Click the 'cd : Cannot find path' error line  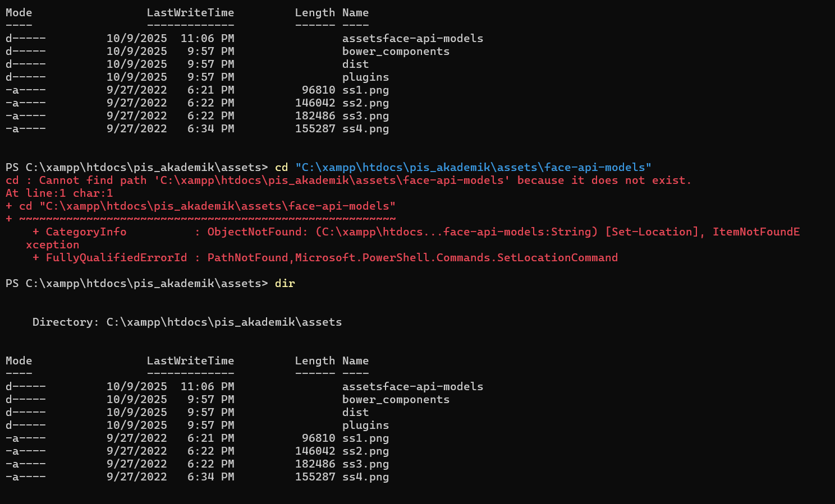click(x=348, y=180)
